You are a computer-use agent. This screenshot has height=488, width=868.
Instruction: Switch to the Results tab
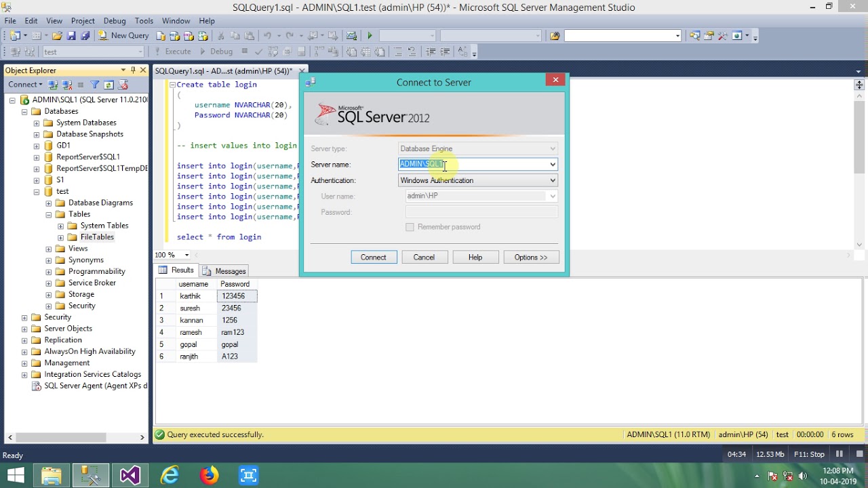click(x=177, y=270)
